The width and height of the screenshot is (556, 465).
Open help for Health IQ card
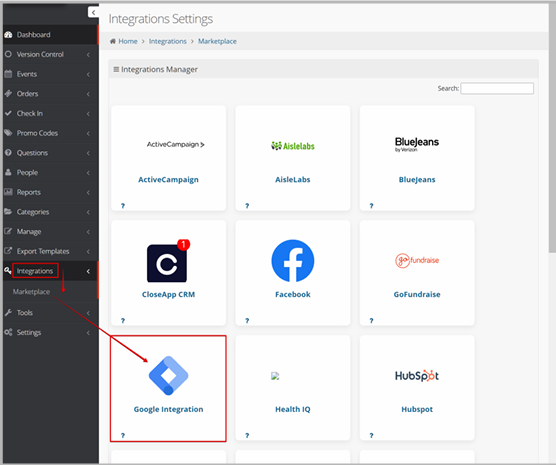pyautogui.click(x=247, y=435)
